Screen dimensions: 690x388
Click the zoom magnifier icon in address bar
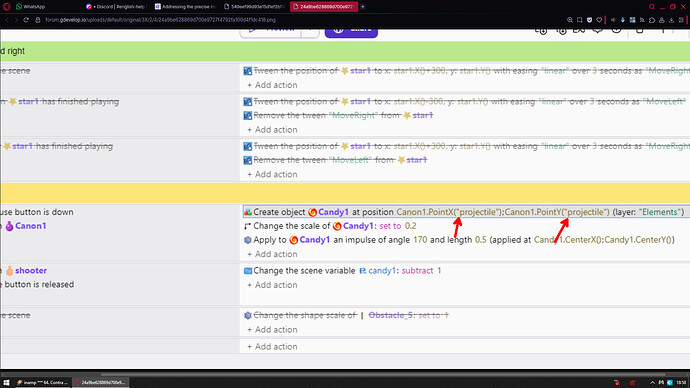tap(570, 20)
